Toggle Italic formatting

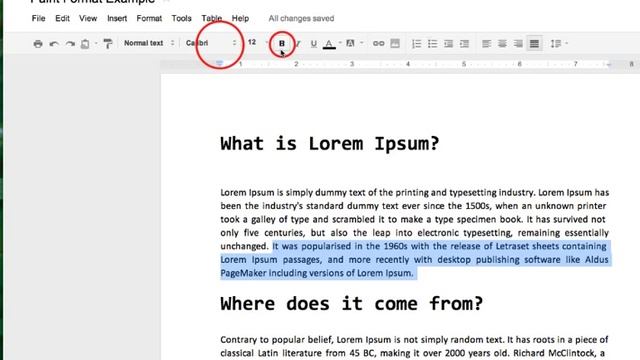click(299, 43)
